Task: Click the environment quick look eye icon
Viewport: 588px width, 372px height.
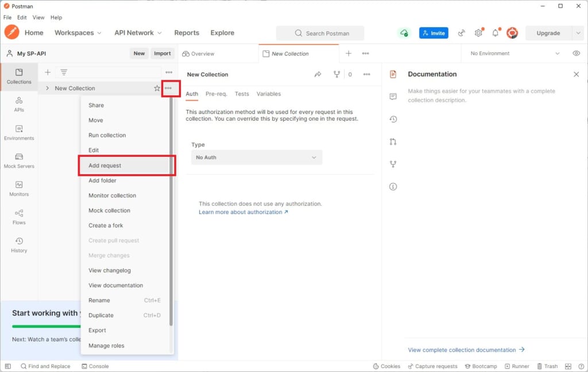Action: [x=577, y=53]
